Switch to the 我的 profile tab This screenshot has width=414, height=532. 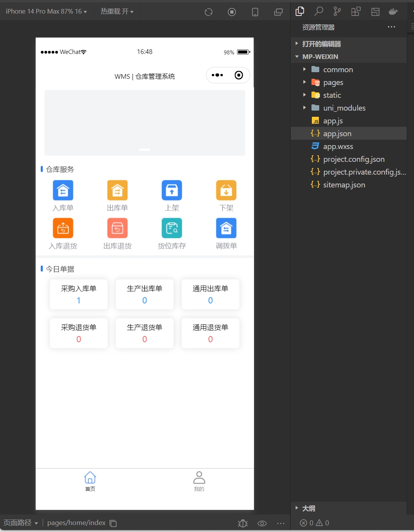pos(199,482)
